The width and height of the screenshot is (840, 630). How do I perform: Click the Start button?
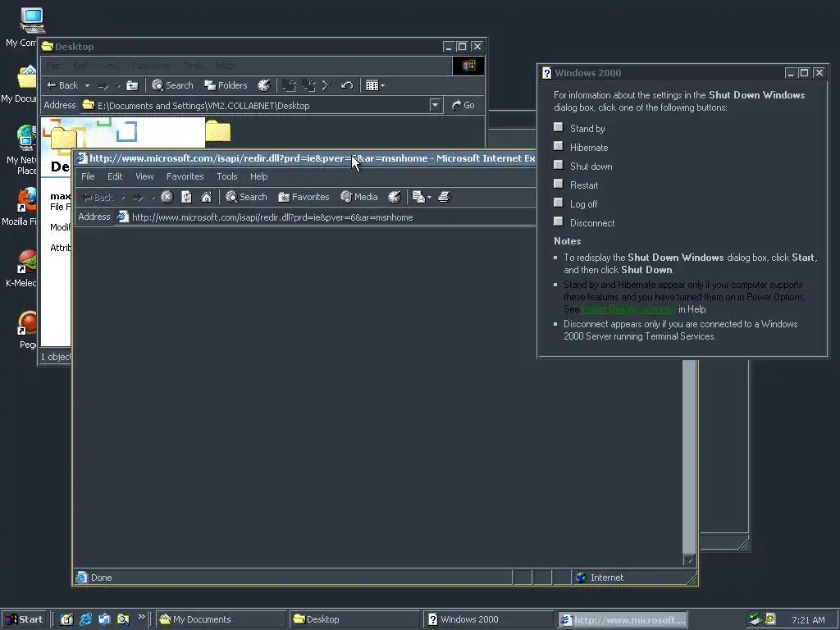tap(24, 619)
